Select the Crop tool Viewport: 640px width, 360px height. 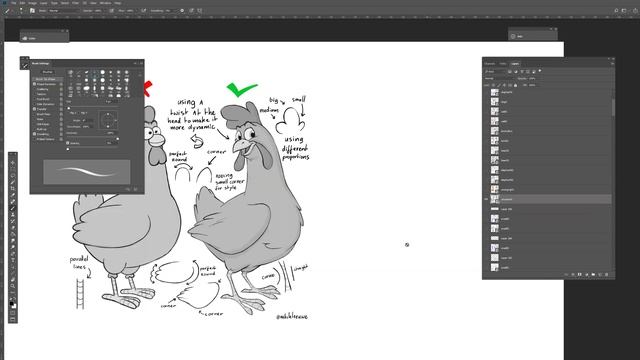(13, 188)
